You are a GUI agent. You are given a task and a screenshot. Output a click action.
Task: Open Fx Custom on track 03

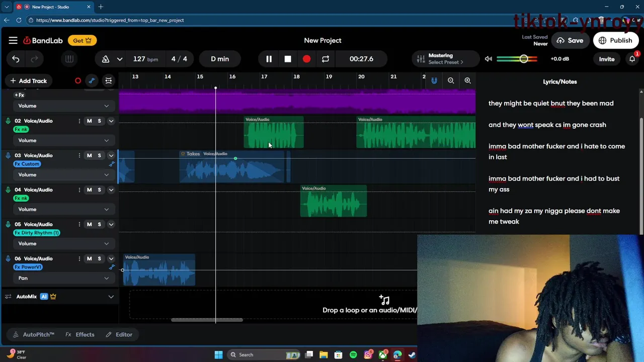click(x=27, y=164)
